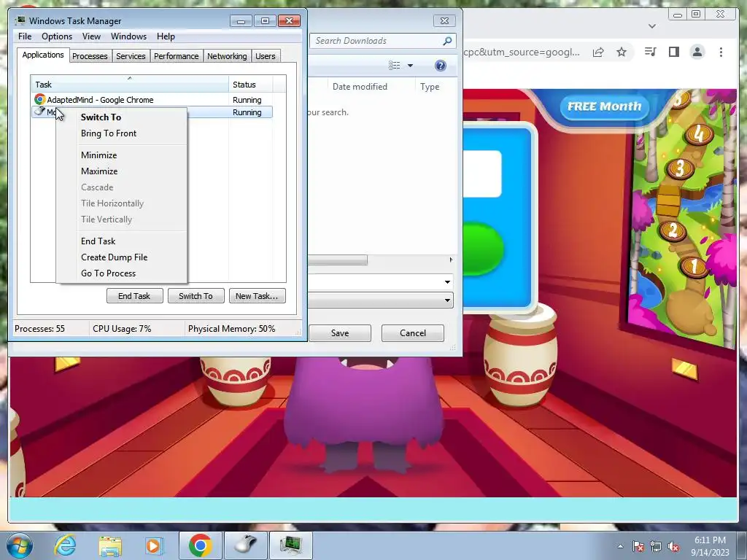Click Cancel button in Save dialog
747x560 pixels.
point(413,332)
